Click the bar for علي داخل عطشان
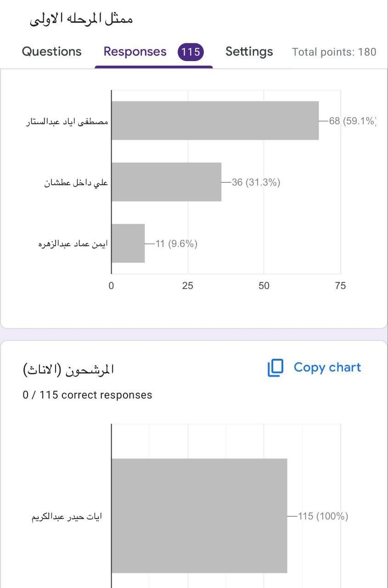 click(x=166, y=182)
